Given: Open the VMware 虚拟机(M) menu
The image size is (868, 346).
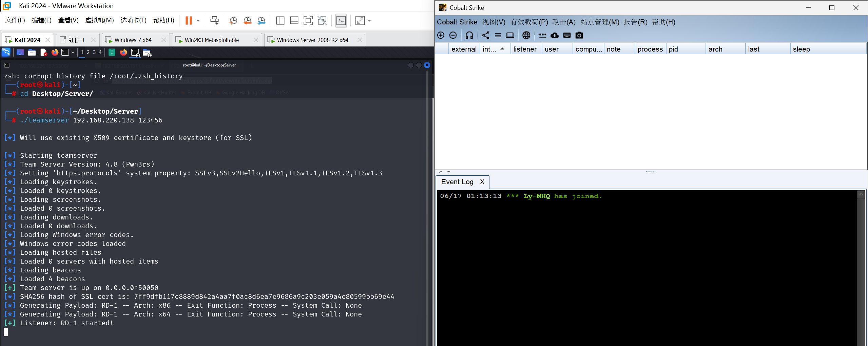Looking at the screenshot, I should [99, 20].
